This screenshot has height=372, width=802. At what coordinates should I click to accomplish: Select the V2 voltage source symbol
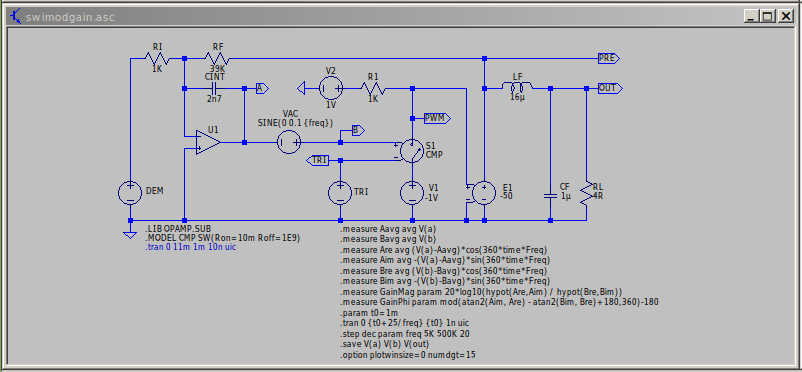331,89
